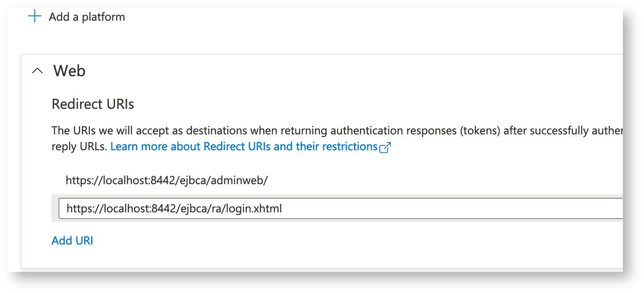
Task: Collapse the Web section using the chevron
Action: (38, 70)
